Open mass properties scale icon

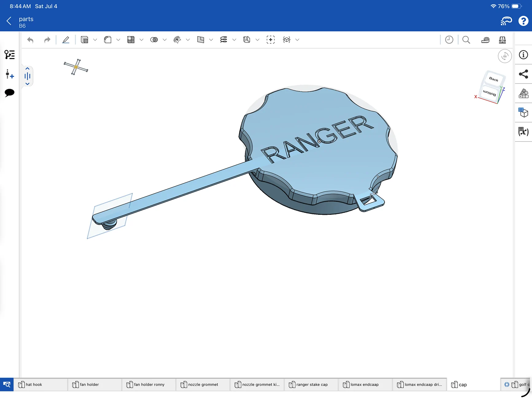pos(503,40)
